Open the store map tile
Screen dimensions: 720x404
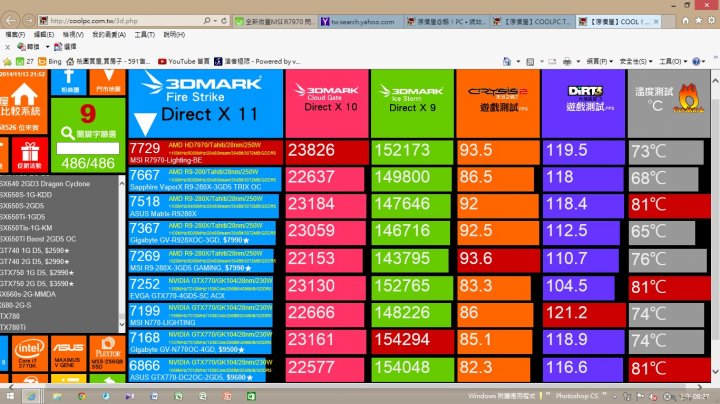[x=108, y=82]
